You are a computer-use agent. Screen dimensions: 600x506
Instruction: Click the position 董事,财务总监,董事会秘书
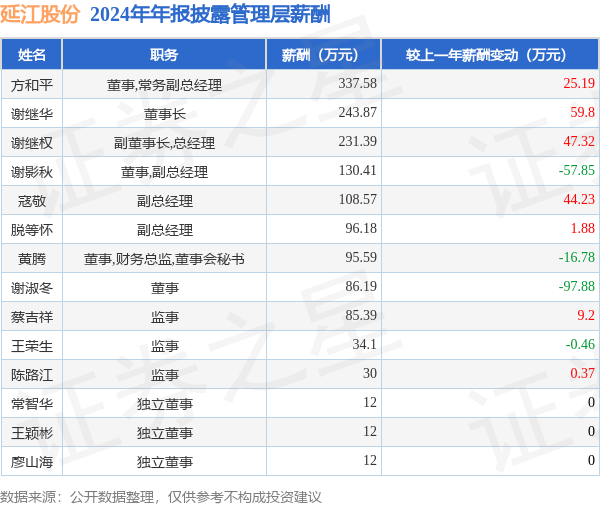point(164,259)
